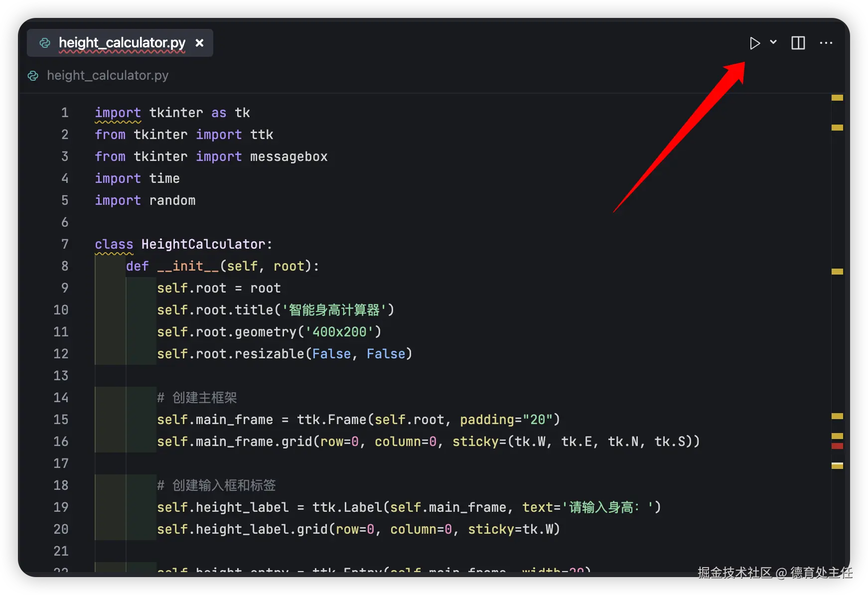Click line number 14 in the gutter

pos(61,398)
